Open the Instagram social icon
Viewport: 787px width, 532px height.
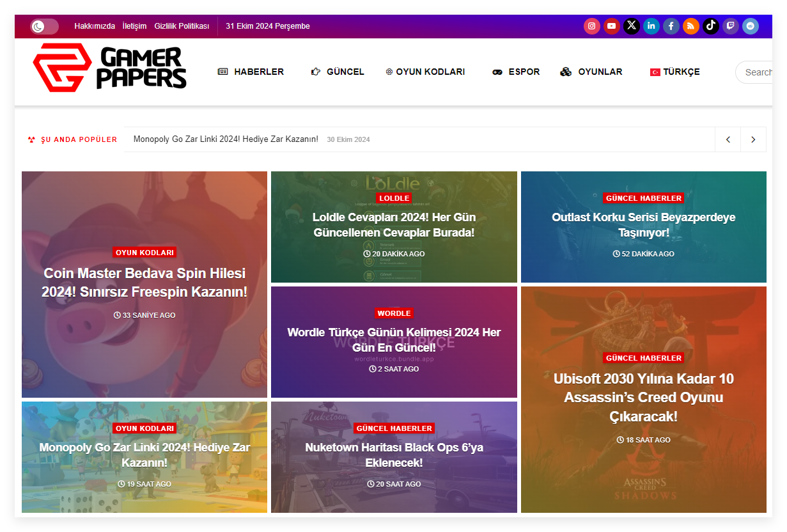tap(592, 26)
